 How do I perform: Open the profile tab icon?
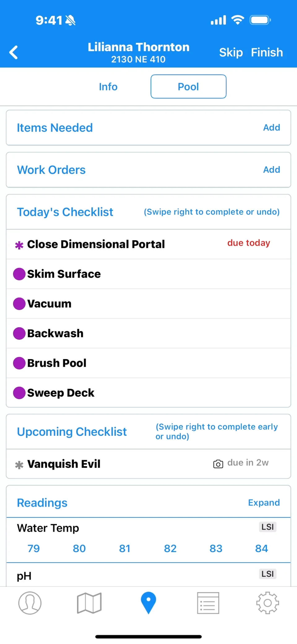[x=30, y=603]
